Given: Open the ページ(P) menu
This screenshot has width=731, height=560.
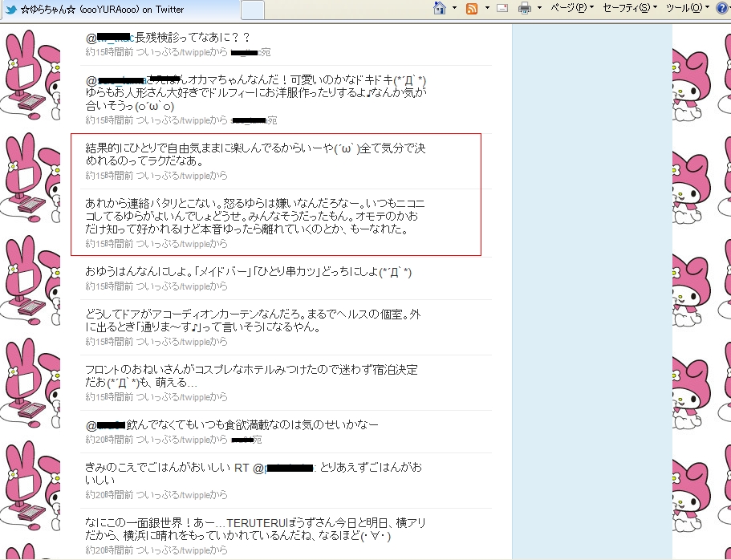Looking at the screenshot, I should pyautogui.click(x=572, y=8).
